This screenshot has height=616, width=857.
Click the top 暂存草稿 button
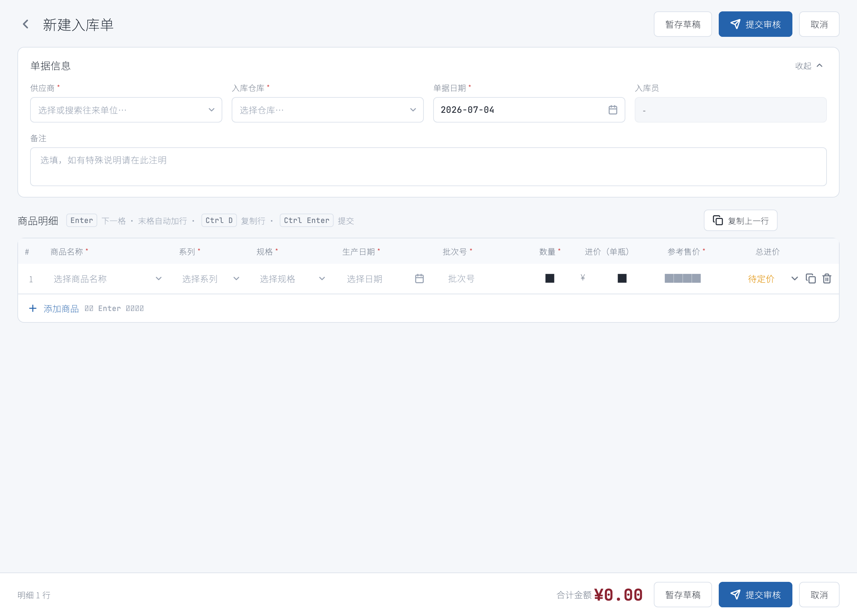pyautogui.click(x=683, y=24)
